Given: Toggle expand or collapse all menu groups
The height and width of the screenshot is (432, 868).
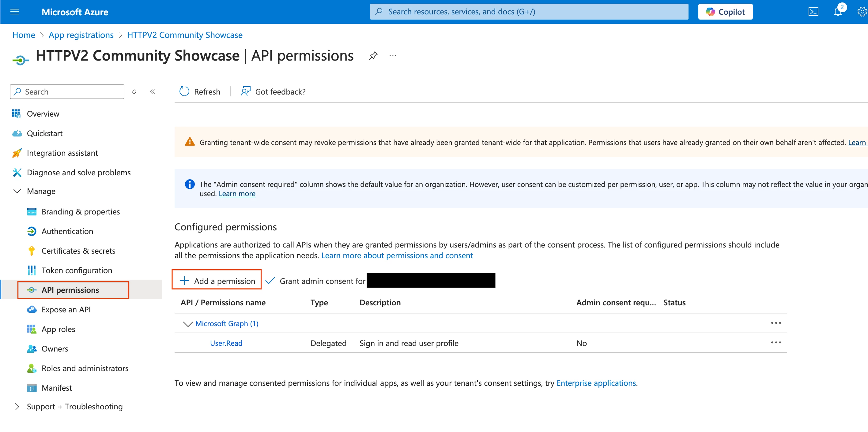Looking at the screenshot, I should click(134, 91).
